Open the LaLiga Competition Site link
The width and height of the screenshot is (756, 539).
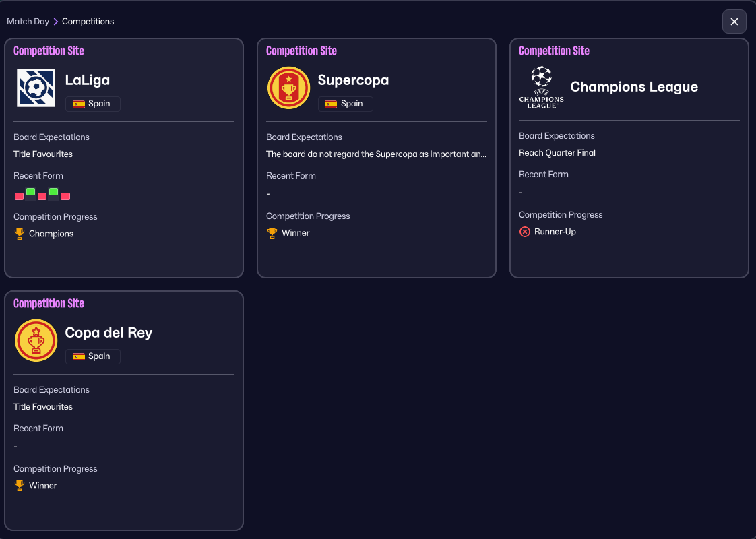tap(49, 51)
